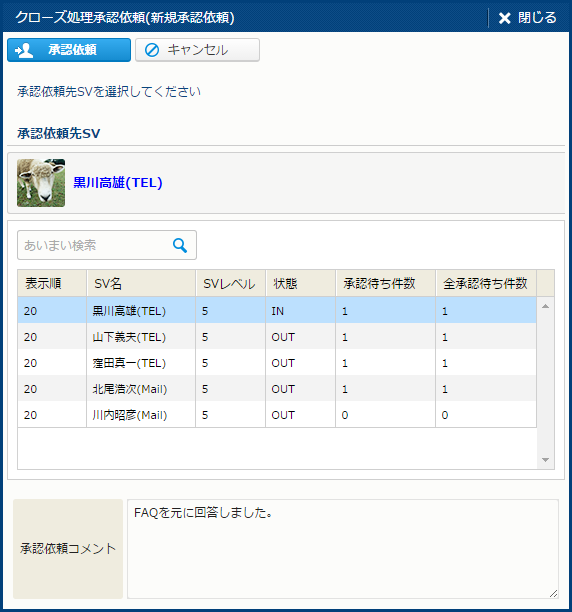This screenshot has height=612, width=572.
Task: Click the 承認依頼 button with person icon
Action: pos(69,50)
